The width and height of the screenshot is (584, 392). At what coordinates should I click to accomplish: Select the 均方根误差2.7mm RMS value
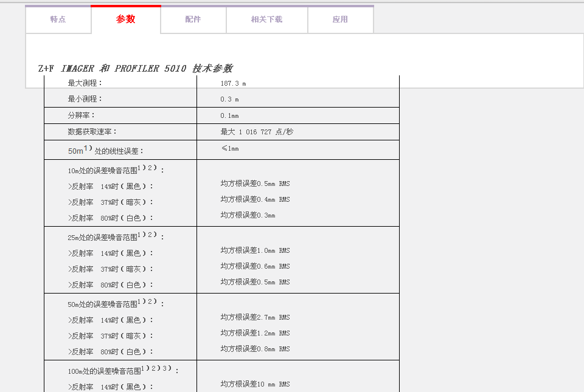pyautogui.click(x=255, y=317)
